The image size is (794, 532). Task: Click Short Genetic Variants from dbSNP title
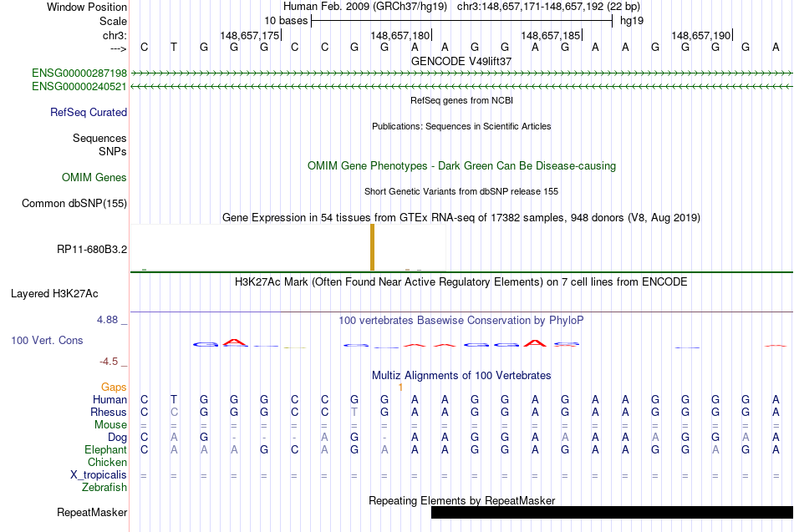[x=461, y=192]
